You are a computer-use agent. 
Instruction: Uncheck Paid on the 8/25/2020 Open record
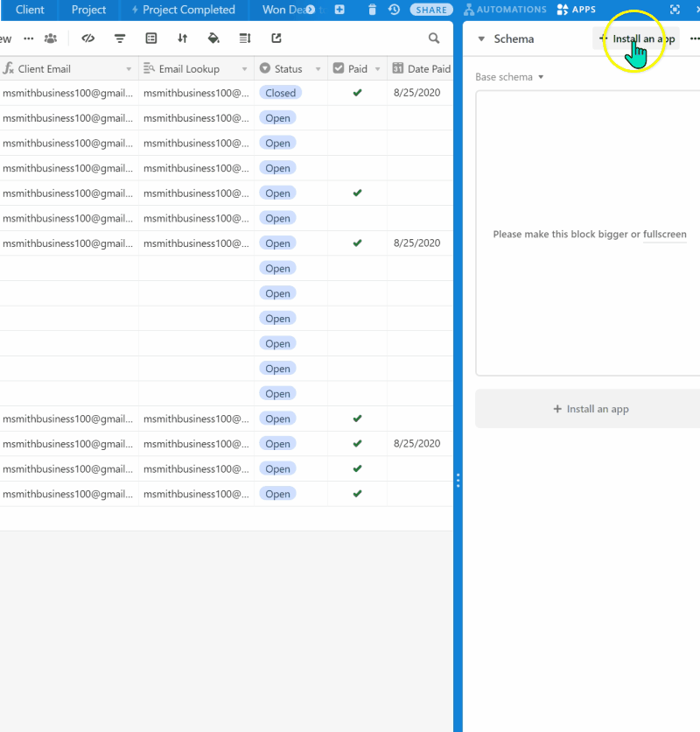[357, 243]
